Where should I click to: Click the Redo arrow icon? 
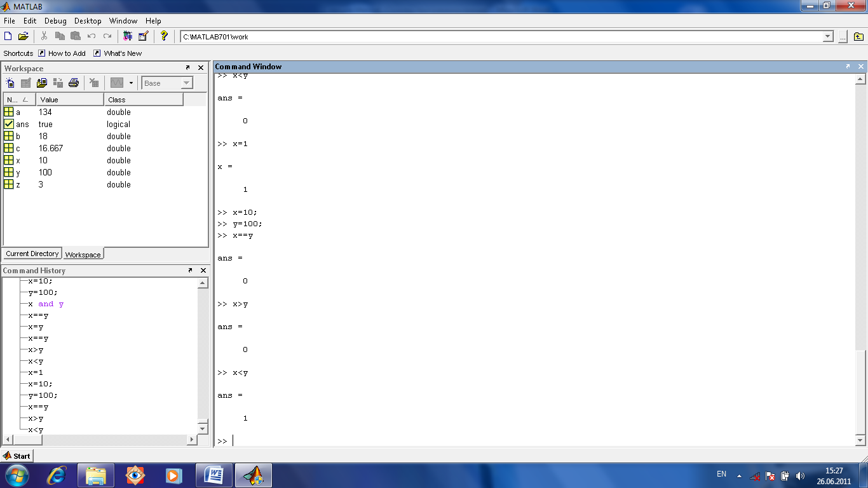[x=107, y=36]
